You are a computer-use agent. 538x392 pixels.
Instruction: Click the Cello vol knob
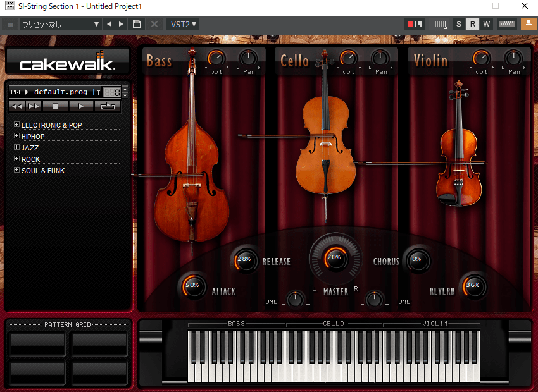(x=349, y=58)
